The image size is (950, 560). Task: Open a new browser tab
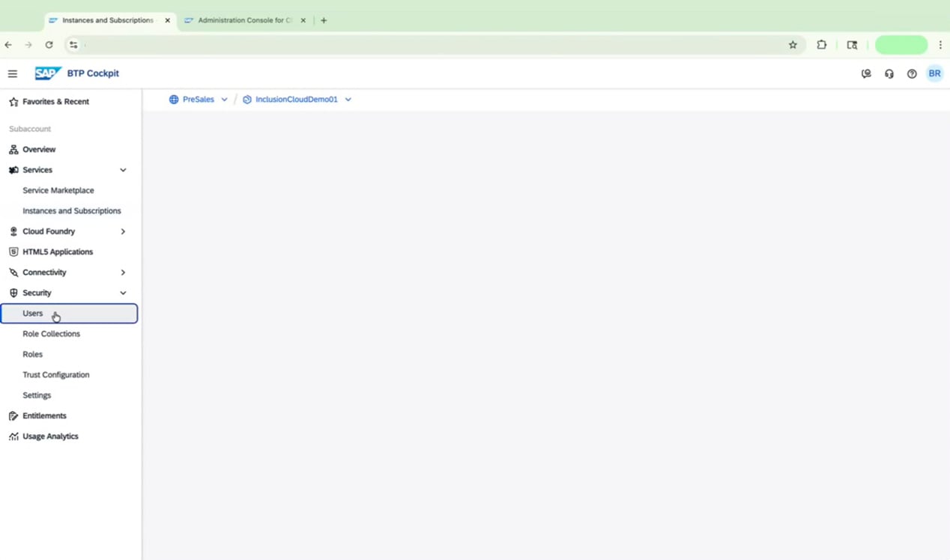click(324, 20)
